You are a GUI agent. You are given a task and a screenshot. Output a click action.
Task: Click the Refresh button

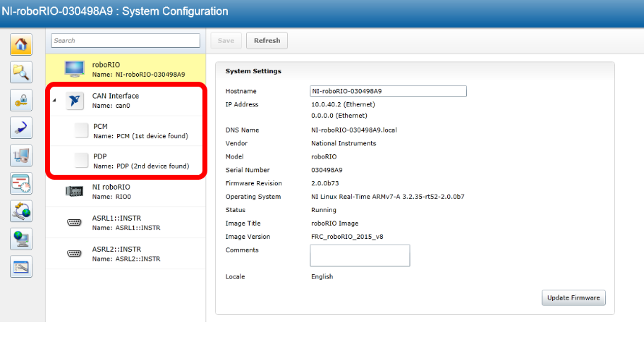pos(267,41)
